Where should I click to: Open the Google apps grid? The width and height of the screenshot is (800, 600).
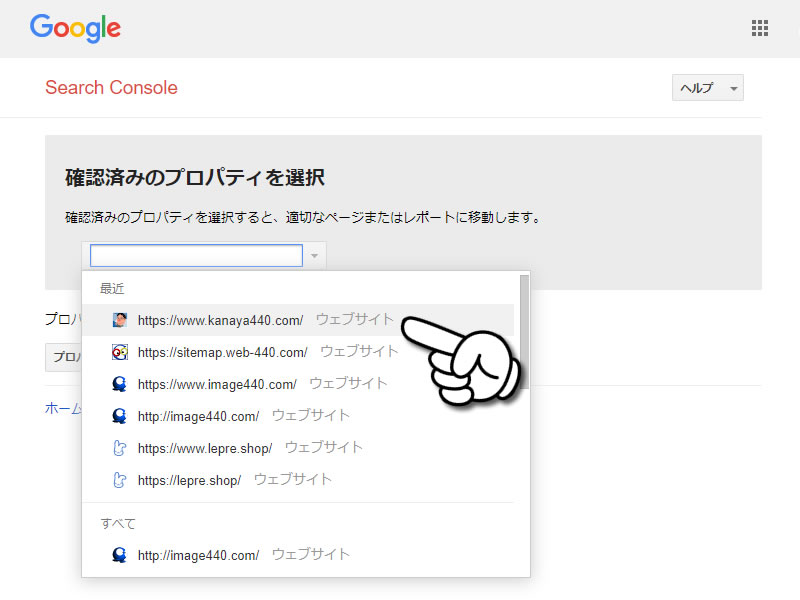tap(760, 28)
